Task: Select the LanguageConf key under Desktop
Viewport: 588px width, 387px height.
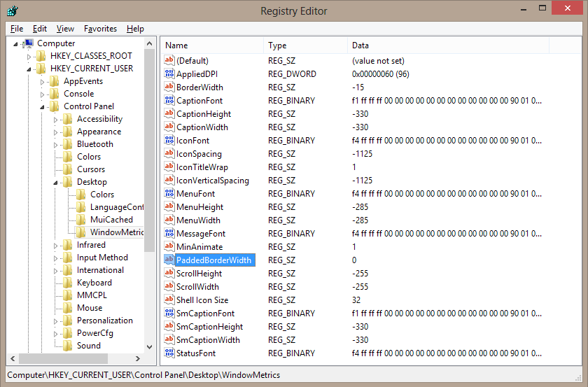Action: pyautogui.click(x=117, y=207)
